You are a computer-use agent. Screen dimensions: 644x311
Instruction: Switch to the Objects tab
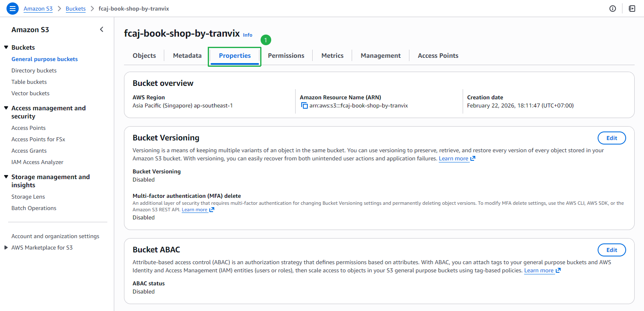[144, 56]
